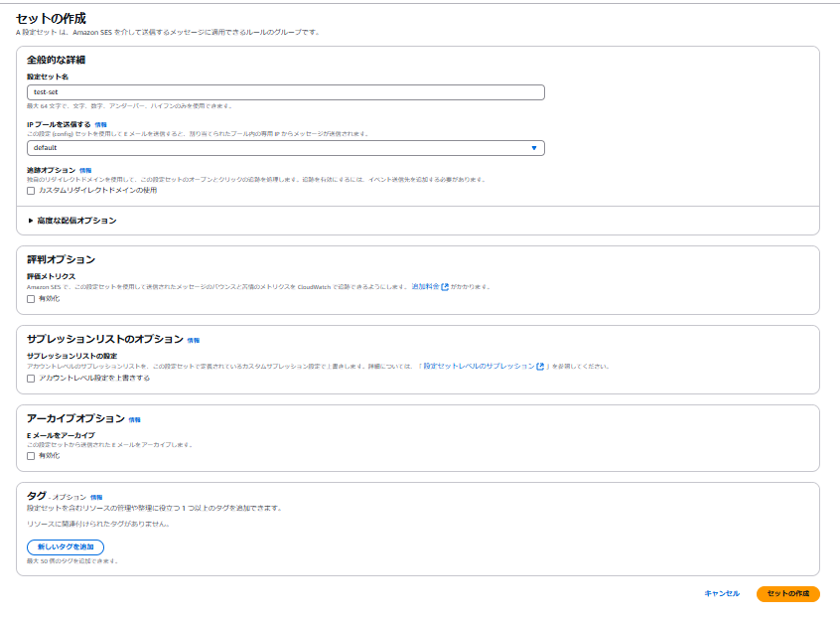Open 情報 link in the タグ section
The image size is (840, 620).
96,497
